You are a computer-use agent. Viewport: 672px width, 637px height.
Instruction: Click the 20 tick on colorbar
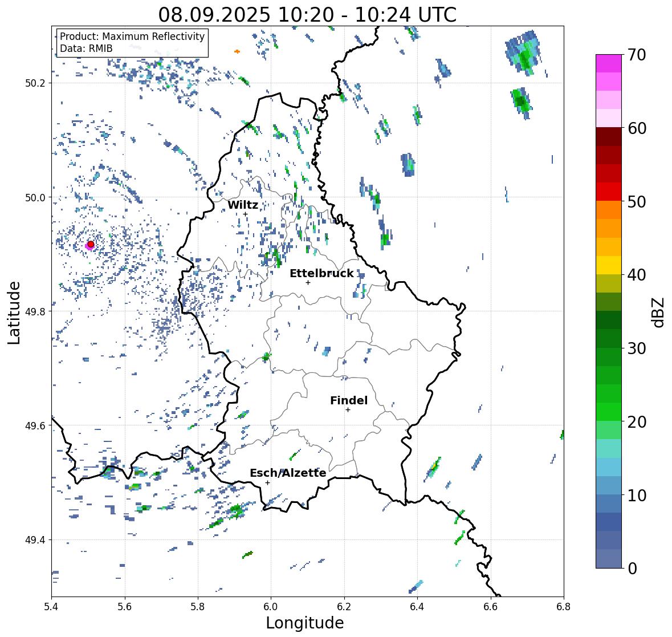click(637, 422)
